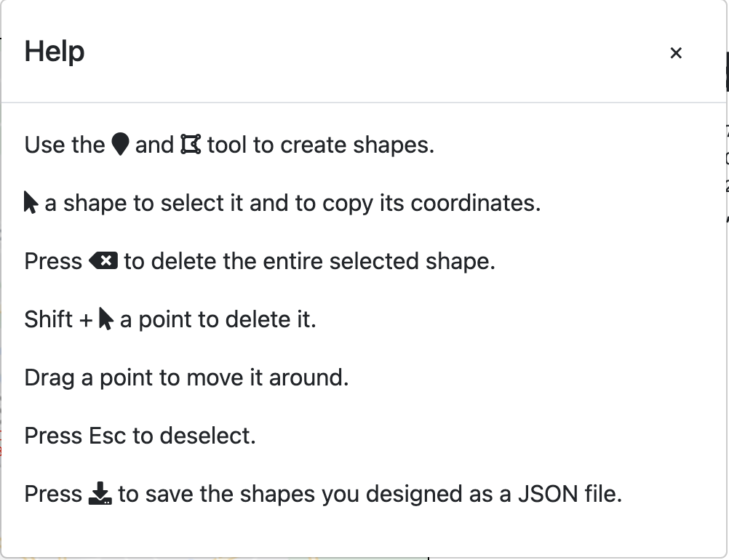Click cursor icon after "Shift +"
The image size is (729, 560).
tap(106, 319)
